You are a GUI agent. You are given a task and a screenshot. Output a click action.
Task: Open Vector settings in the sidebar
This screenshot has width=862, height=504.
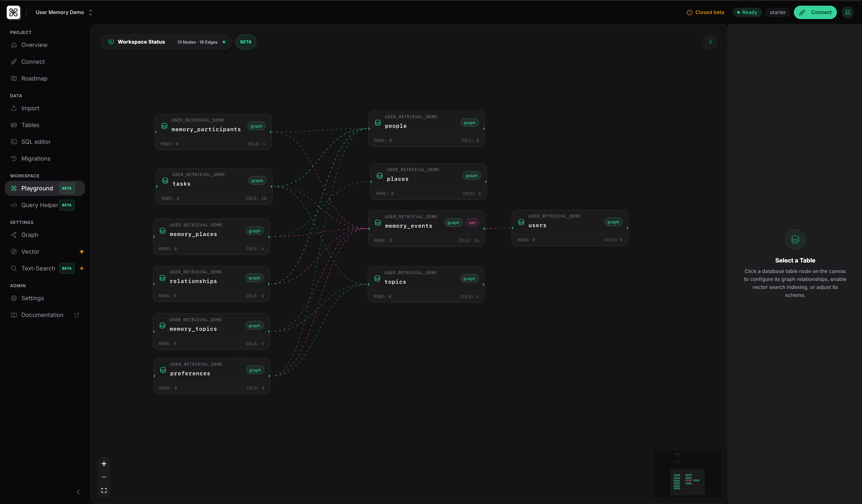point(45,252)
